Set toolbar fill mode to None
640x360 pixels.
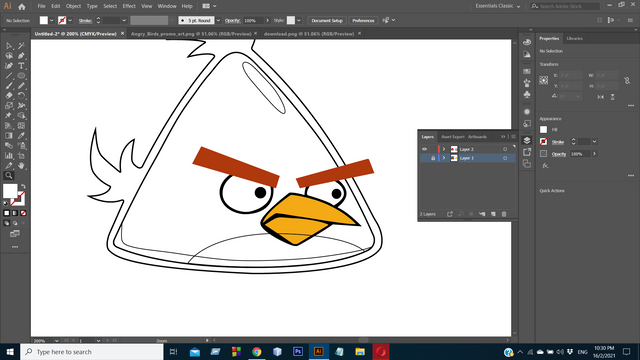23,213
